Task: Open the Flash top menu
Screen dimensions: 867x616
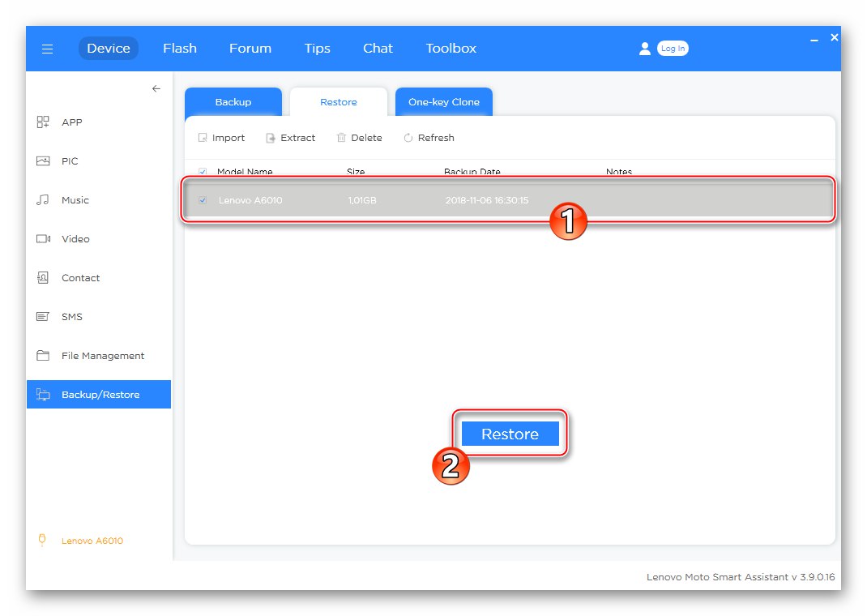Action: (180, 49)
